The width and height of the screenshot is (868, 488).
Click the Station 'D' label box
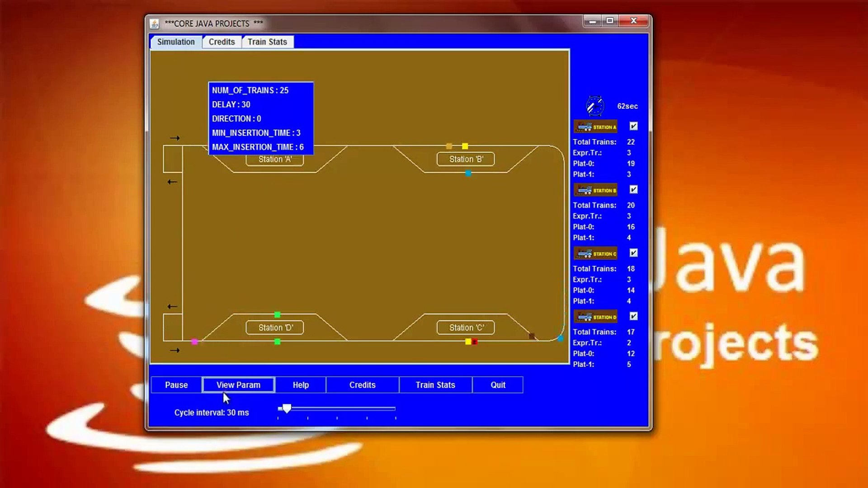pyautogui.click(x=275, y=328)
